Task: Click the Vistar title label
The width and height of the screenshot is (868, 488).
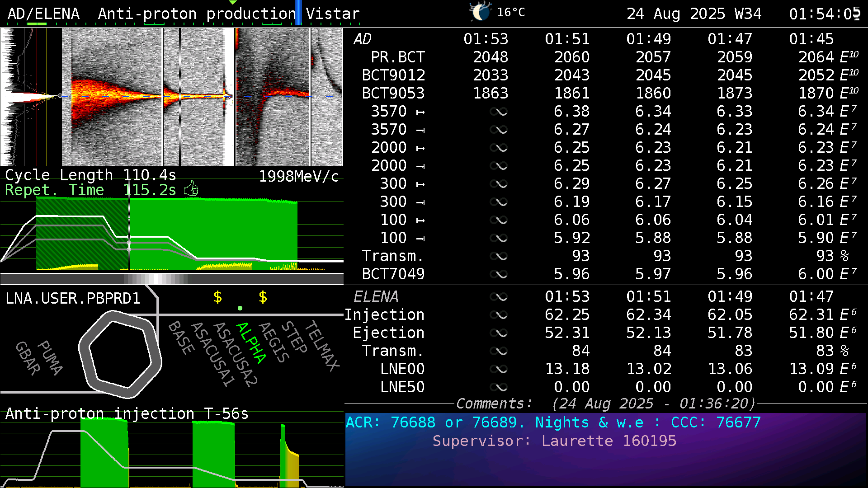Action: 333,14
